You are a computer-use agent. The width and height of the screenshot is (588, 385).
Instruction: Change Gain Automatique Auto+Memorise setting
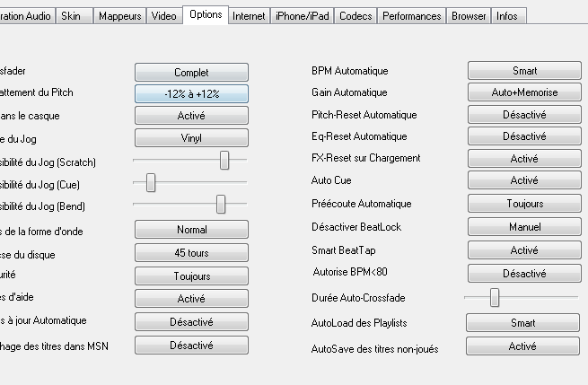point(524,92)
